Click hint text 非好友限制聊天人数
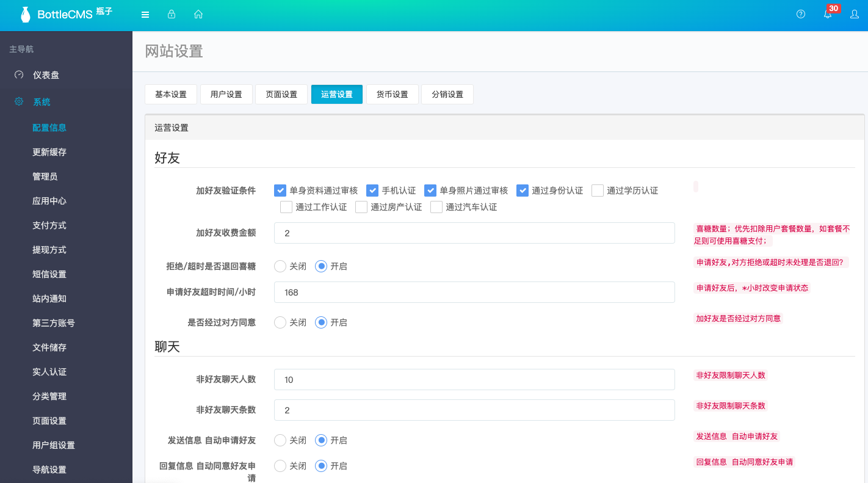 [x=731, y=375]
